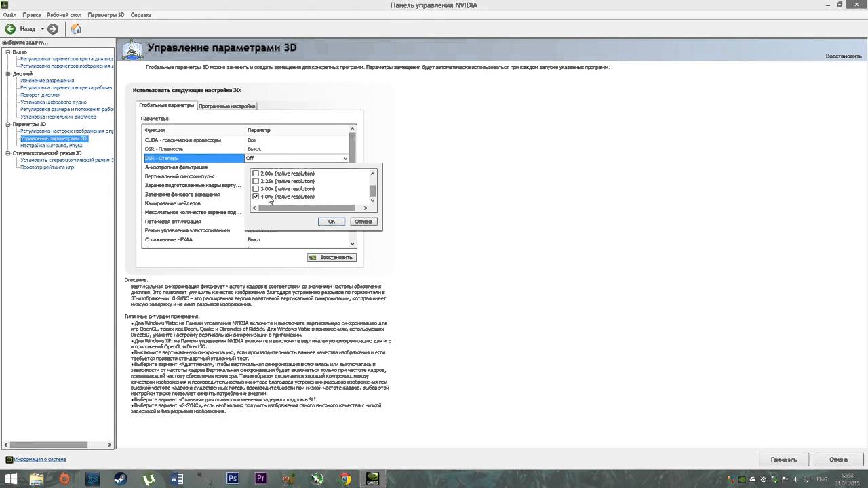
Task: Open the Назад history dropdown arrow
Action: [x=42, y=29]
